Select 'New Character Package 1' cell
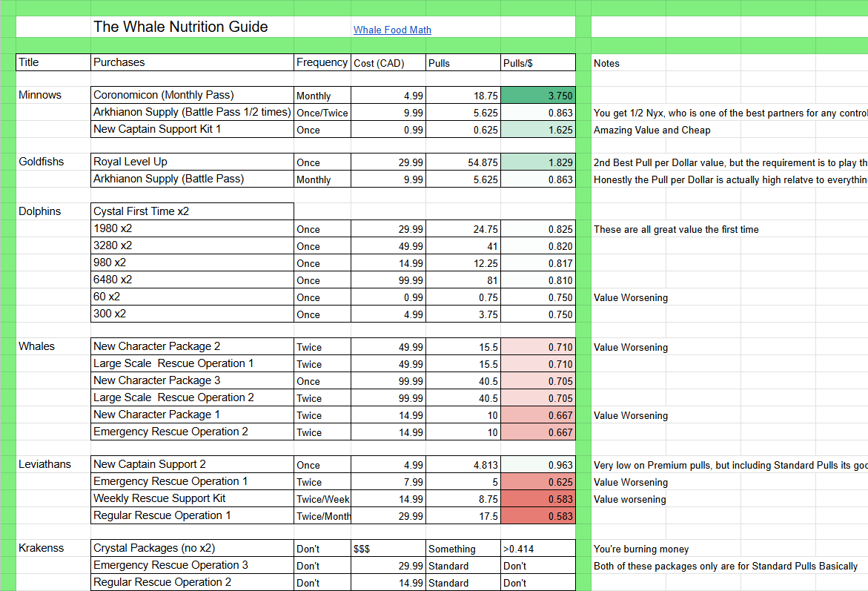The height and width of the screenshot is (591, 868). [x=192, y=415]
